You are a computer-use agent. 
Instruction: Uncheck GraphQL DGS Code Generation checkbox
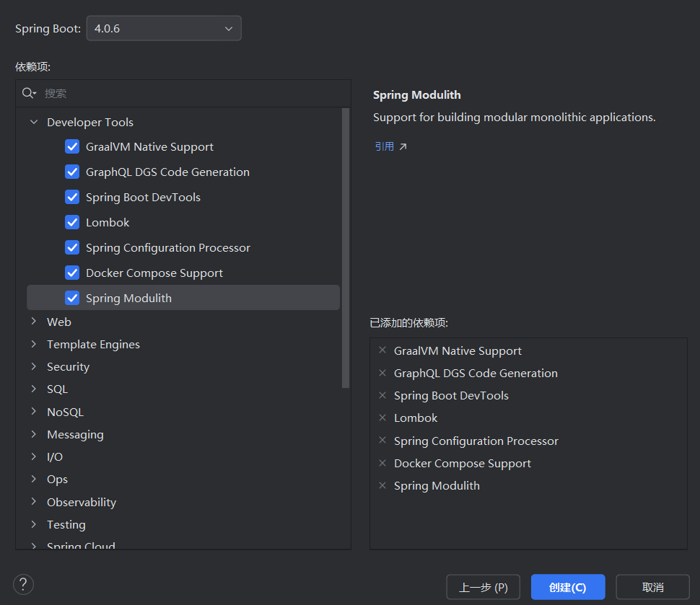click(72, 172)
